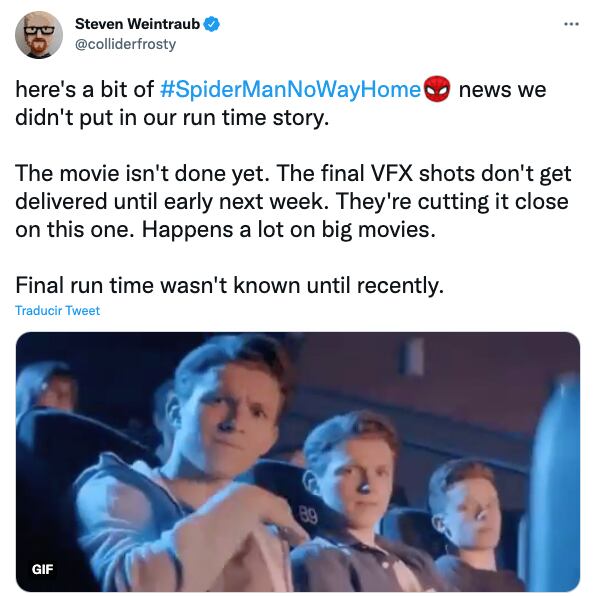The width and height of the screenshot is (596, 596).
Task: Click the blue verified checkmark badge
Action: [x=211, y=24]
